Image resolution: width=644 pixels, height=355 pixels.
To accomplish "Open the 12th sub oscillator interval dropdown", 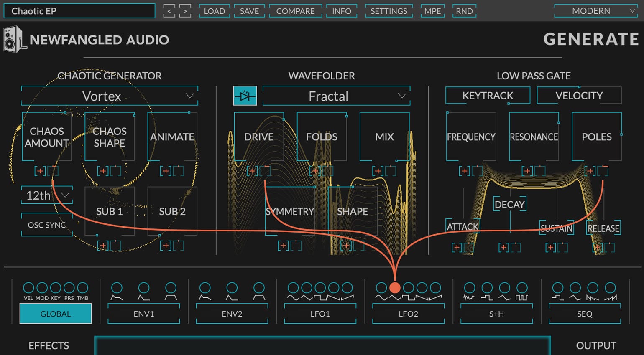I will coord(46,195).
